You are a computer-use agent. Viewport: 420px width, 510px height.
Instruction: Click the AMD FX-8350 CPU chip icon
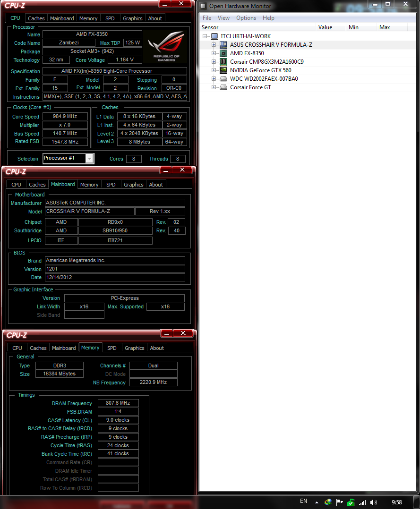coord(223,53)
